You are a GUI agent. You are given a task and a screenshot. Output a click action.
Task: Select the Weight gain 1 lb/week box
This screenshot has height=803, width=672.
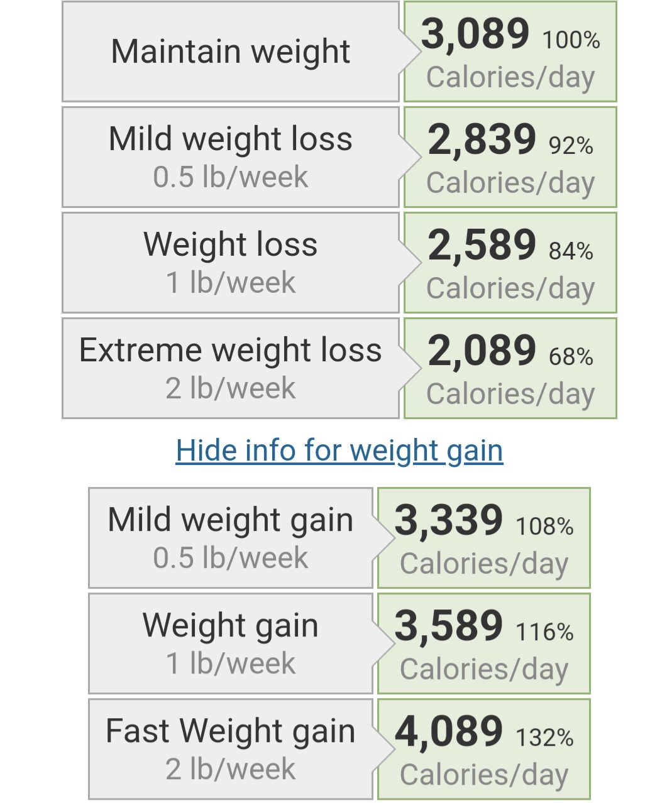pos(230,643)
